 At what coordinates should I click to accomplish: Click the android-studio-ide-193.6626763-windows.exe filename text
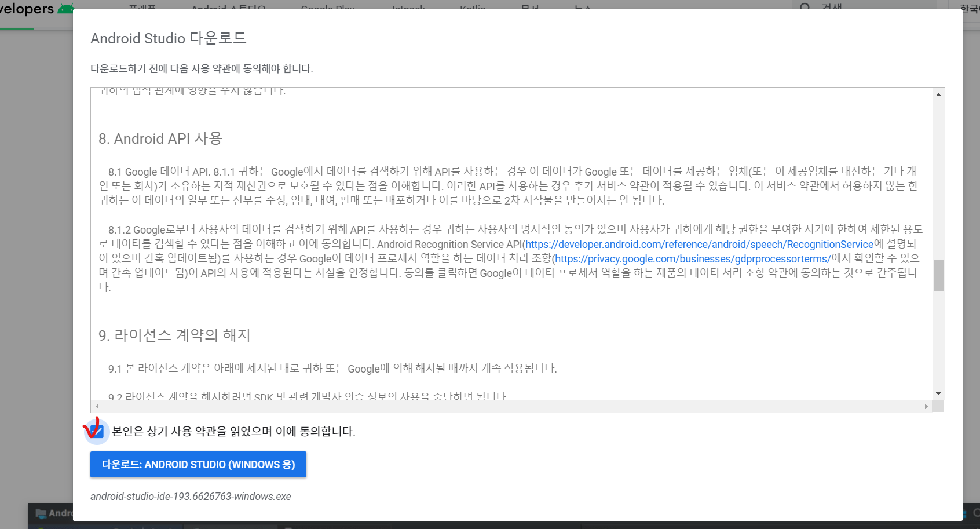click(191, 497)
